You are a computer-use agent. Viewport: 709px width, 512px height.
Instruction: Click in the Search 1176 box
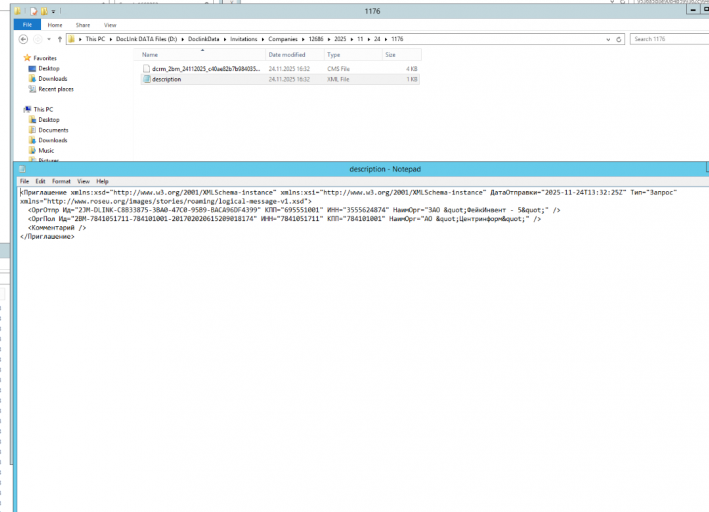click(x=669, y=39)
